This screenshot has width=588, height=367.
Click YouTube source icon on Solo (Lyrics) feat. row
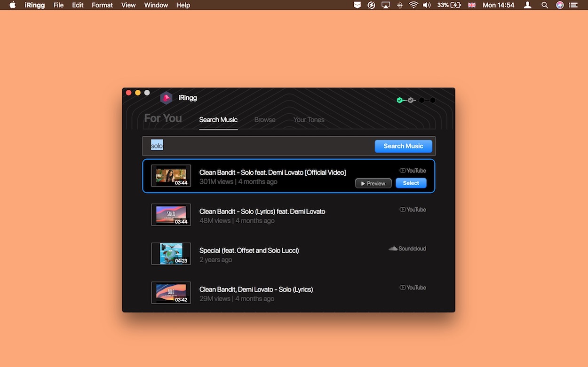pos(403,210)
